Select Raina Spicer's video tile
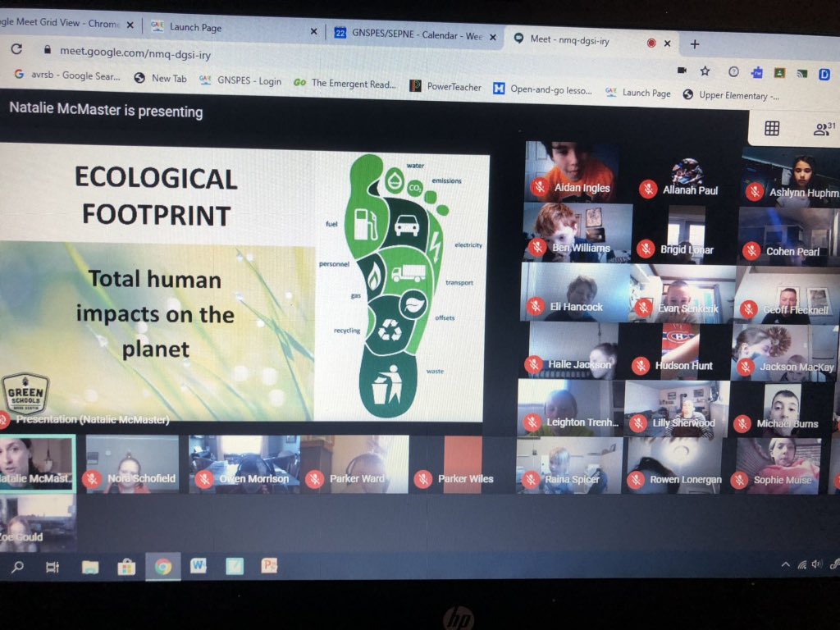Viewport: 840px width, 630px height. pyautogui.click(x=569, y=466)
